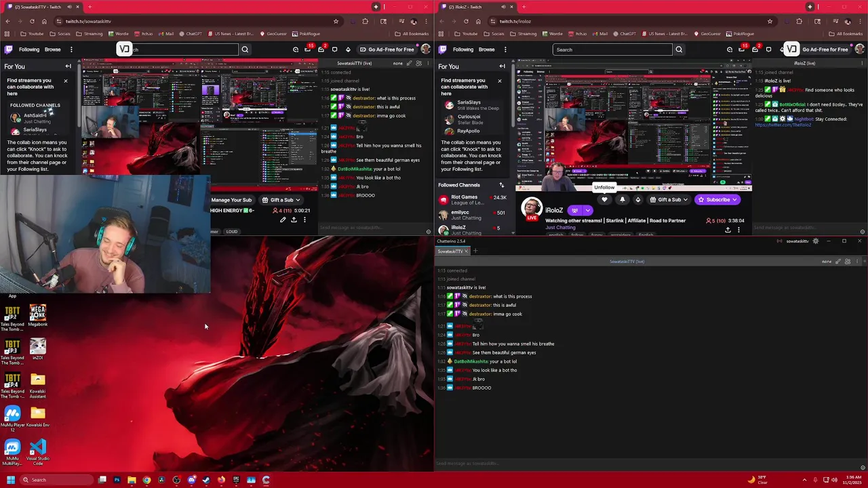Dismiss collab card in SowataskiTTV window sidebar

click(66, 81)
